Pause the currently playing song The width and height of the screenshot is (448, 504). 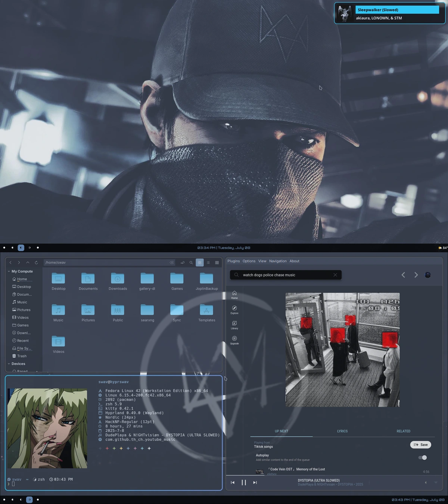[244, 482]
